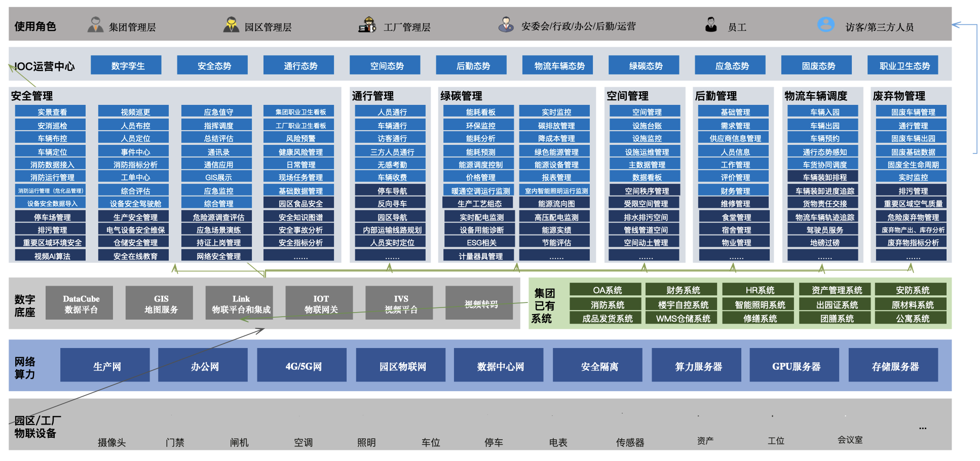Screen dimensions: 980x461
Task: Open the GIS 地图服务 block
Action: (x=160, y=303)
